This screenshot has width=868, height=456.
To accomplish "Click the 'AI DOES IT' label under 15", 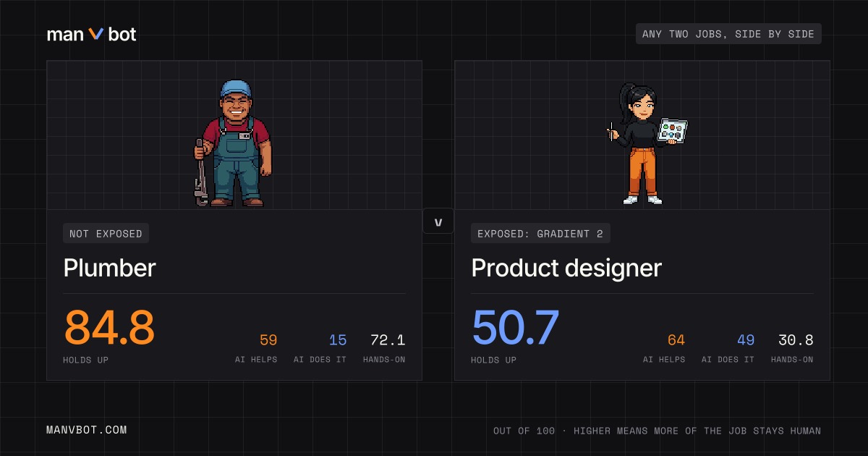I will coord(320,360).
